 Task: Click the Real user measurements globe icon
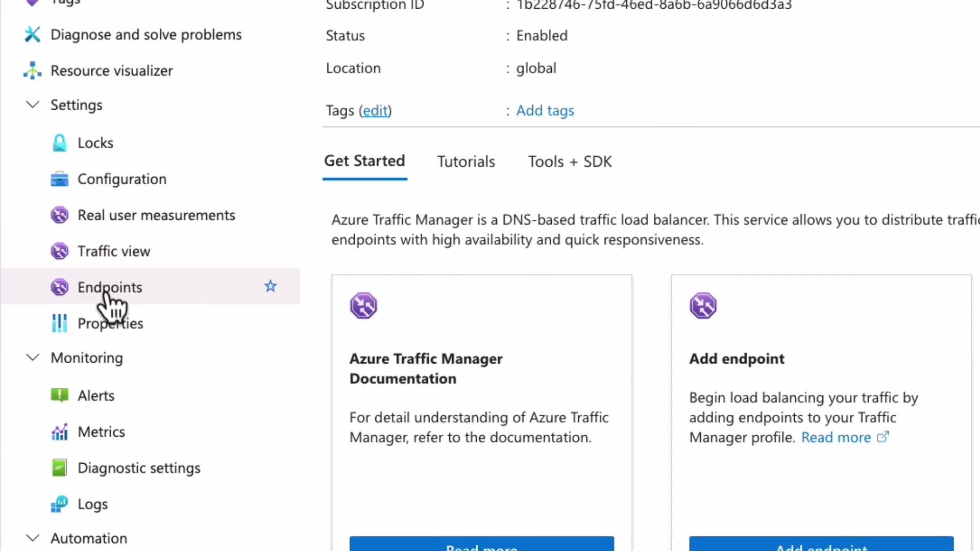coord(59,215)
